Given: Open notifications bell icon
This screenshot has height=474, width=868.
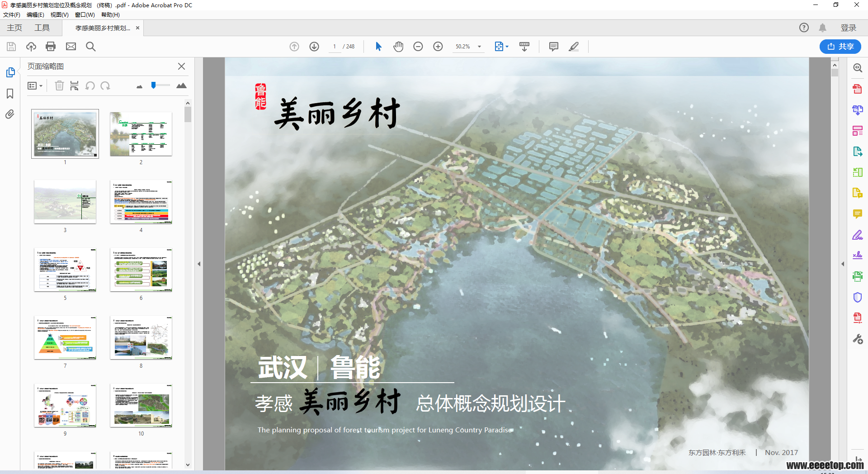Looking at the screenshot, I should (822, 28).
